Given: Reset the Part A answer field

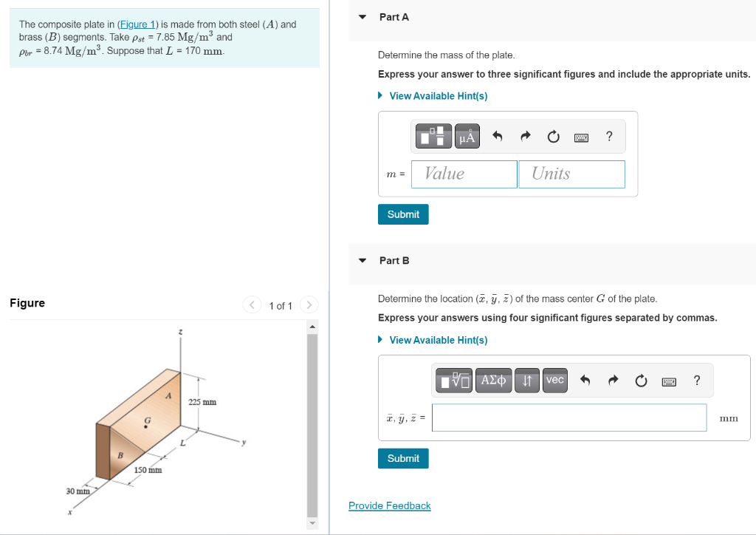Looking at the screenshot, I should click(x=552, y=136).
